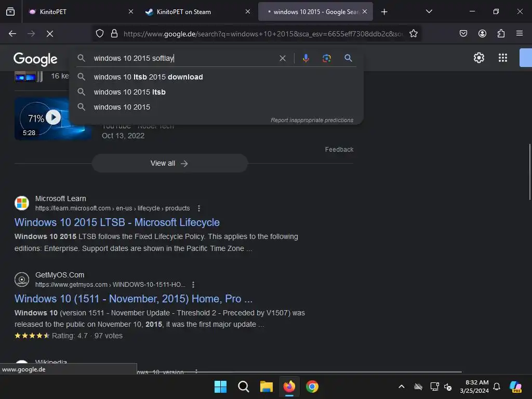Click into the Google search box
The image size is (532, 399).
coord(183,58)
